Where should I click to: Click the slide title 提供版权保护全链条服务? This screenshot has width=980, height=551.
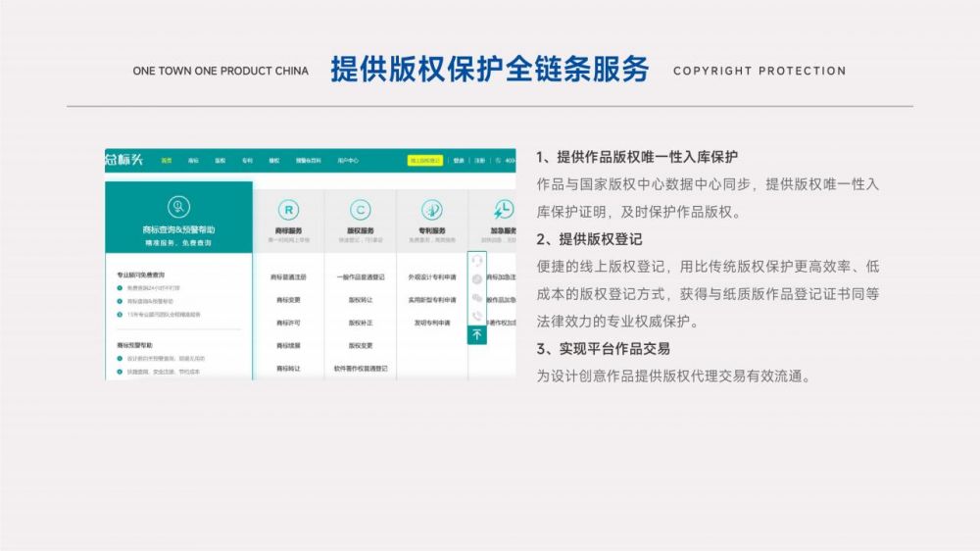490,69
